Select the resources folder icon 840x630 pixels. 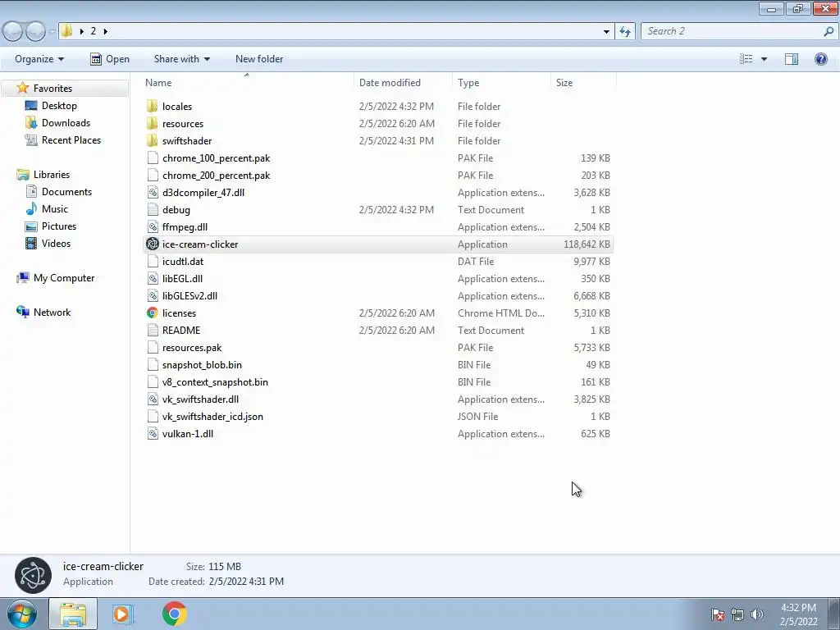pos(152,123)
